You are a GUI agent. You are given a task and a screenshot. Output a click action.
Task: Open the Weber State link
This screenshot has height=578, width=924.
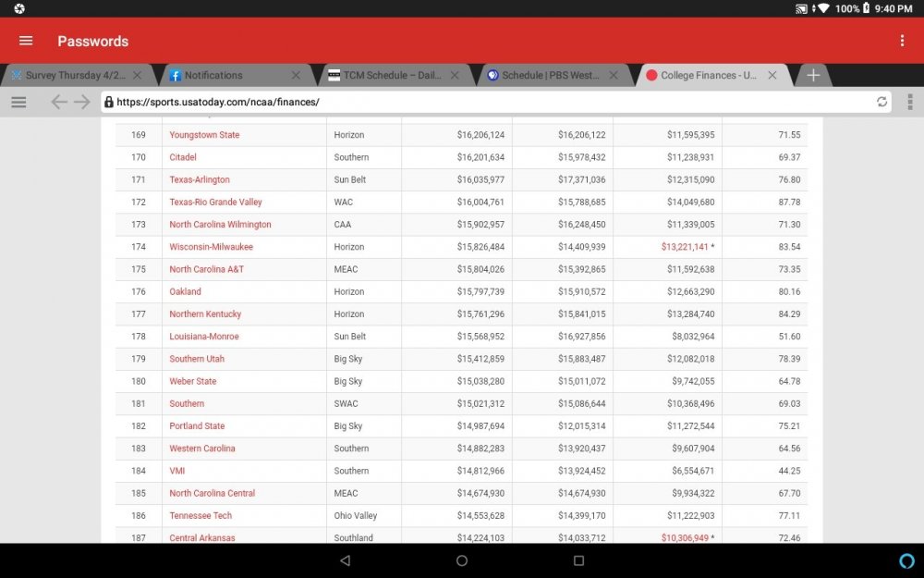click(193, 382)
